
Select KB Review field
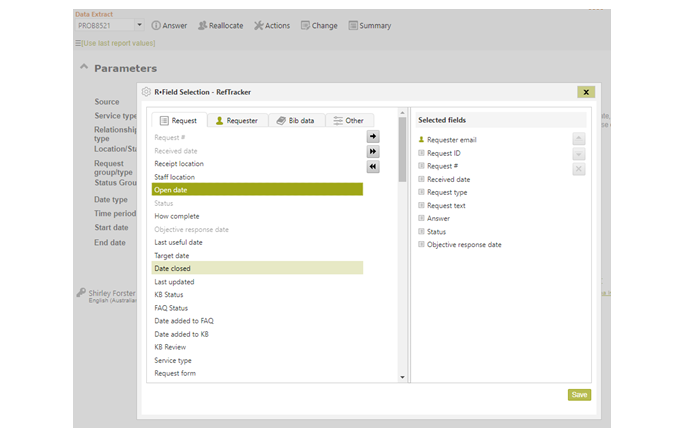point(257,347)
